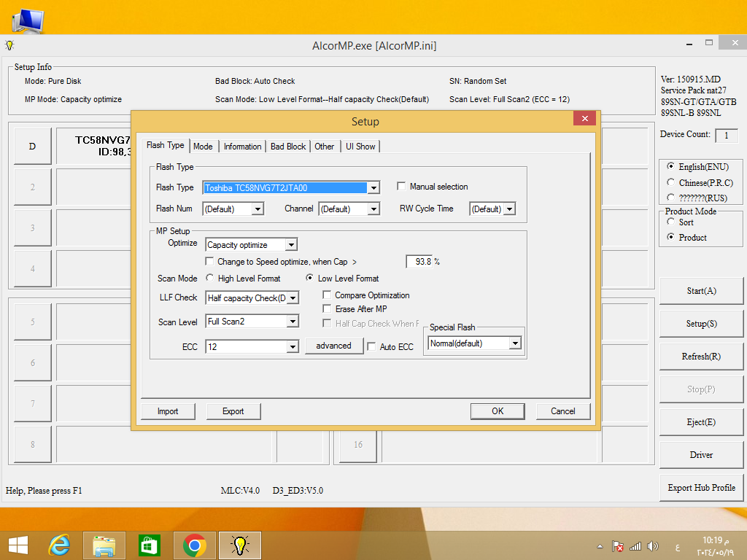Open the Flash Type dropdown list
Viewport: 747px width, 560px height.
tap(374, 188)
